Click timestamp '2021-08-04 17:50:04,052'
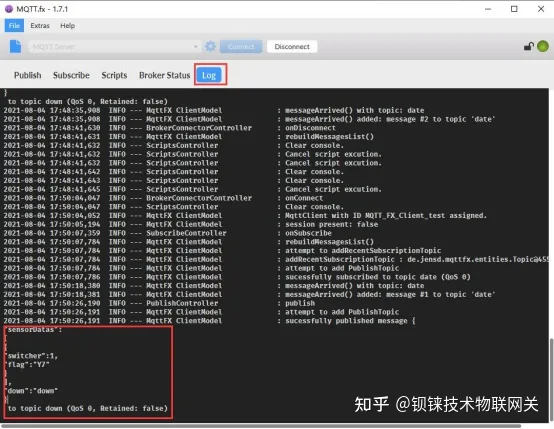Image resolution: width=554 pixels, height=429 pixels. [x=52, y=215]
